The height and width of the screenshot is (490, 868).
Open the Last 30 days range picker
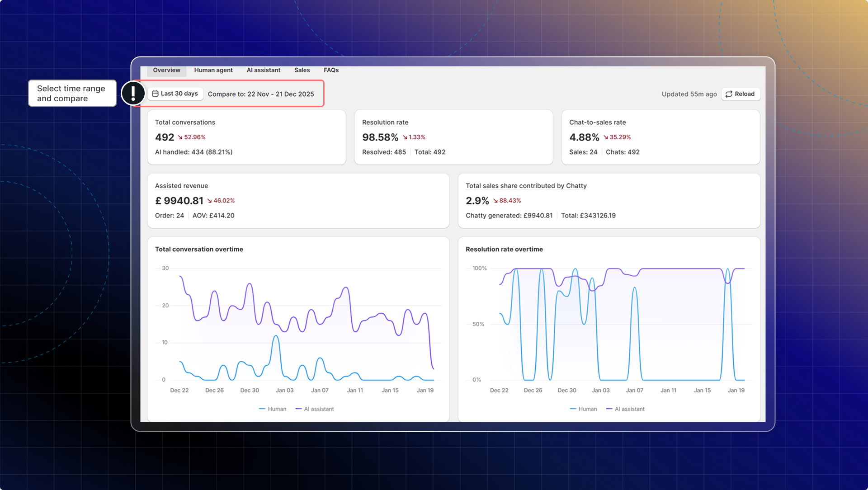click(x=175, y=94)
